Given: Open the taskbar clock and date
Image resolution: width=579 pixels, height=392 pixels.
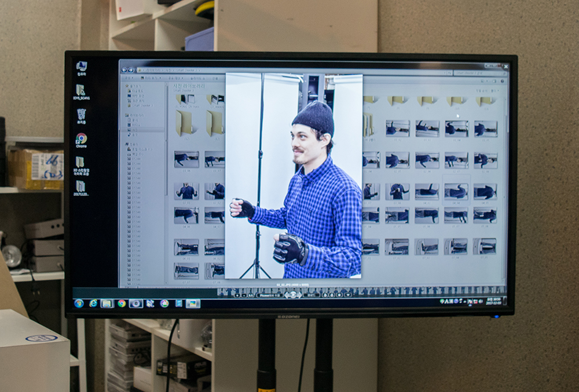Looking at the screenshot, I should [493, 301].
